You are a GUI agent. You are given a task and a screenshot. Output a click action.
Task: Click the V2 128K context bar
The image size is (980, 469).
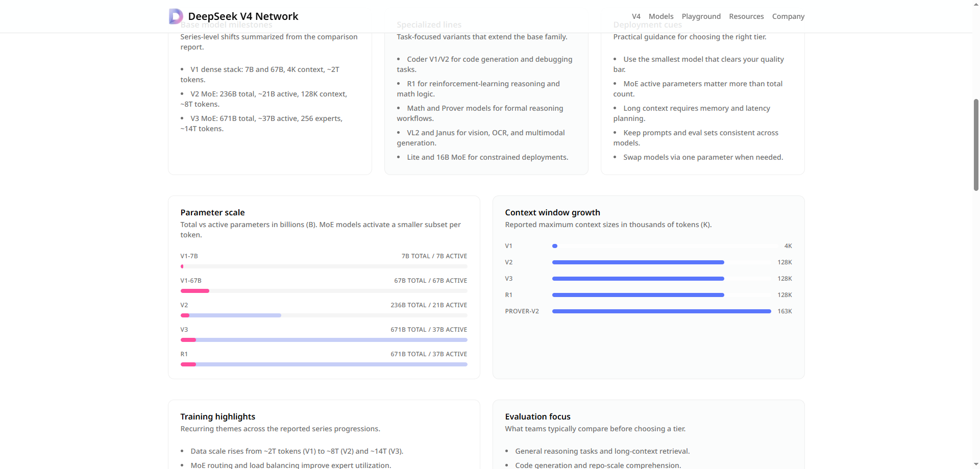coord(637,262)
